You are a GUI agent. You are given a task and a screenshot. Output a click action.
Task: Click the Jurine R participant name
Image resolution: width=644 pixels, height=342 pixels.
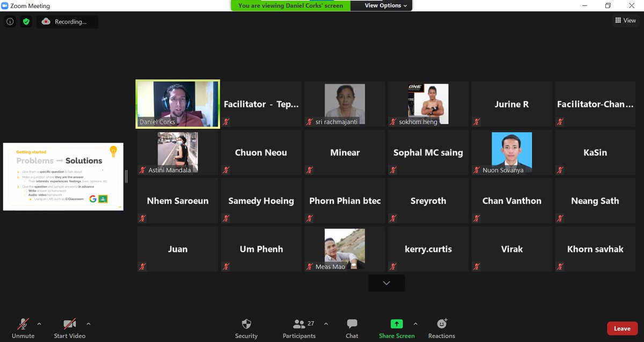512,105
